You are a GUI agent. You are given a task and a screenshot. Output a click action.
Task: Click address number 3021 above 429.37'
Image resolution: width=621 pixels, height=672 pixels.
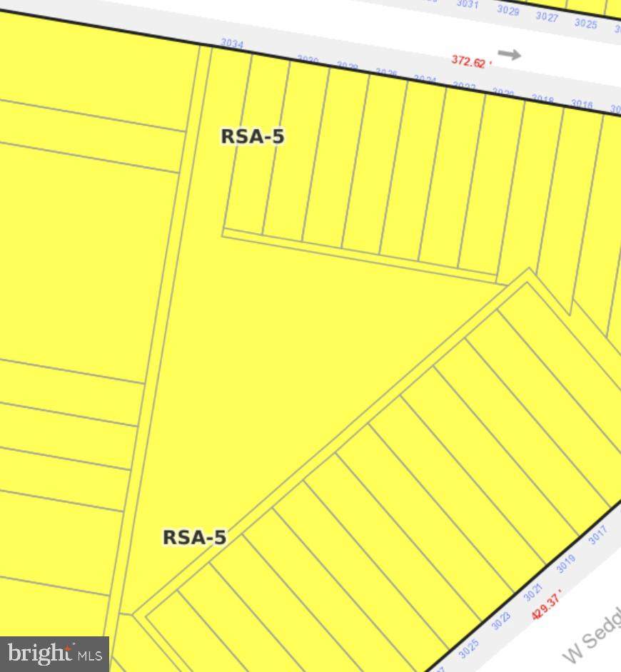pyautogui.click(x=533, y=593)
